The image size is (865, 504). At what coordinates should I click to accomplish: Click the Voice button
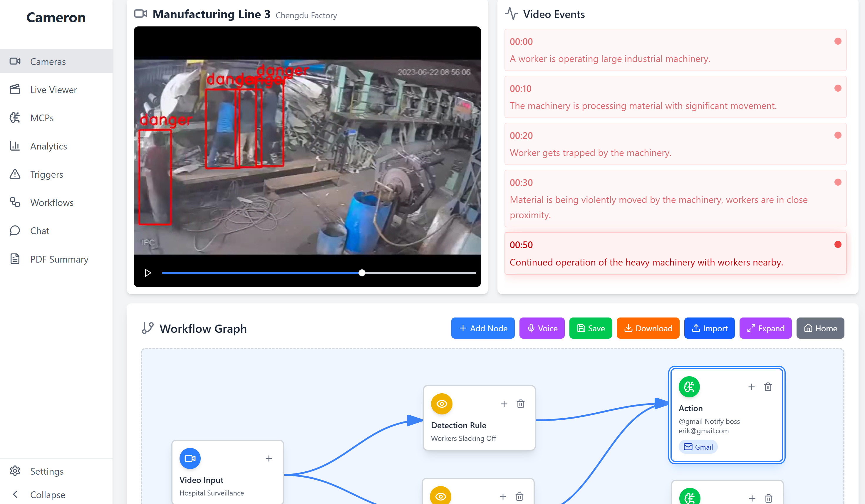542,328
